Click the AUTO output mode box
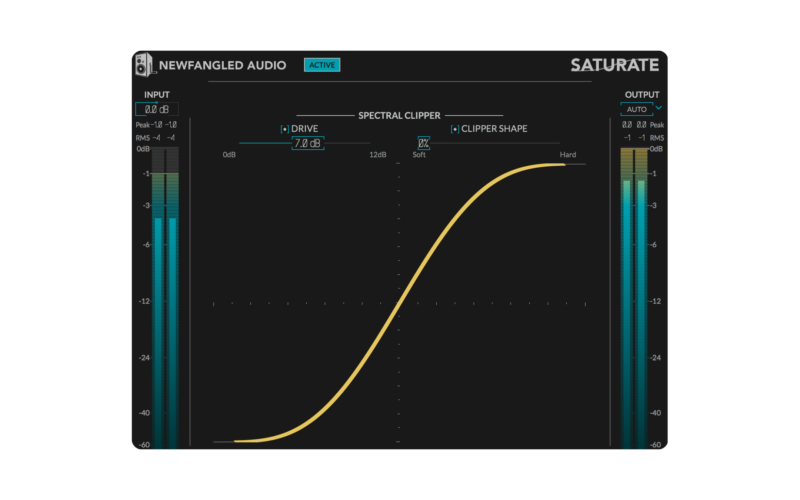Screen dimensions: 800x500 click(637, 108)
